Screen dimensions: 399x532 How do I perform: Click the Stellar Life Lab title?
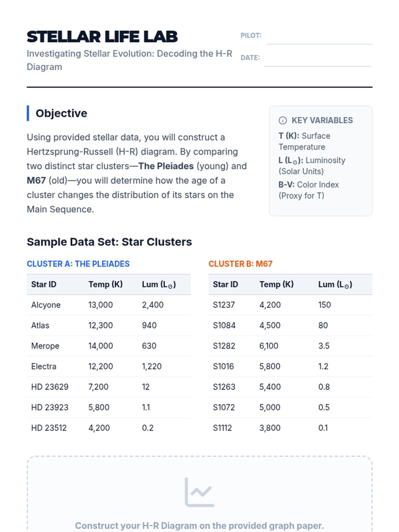102,37
